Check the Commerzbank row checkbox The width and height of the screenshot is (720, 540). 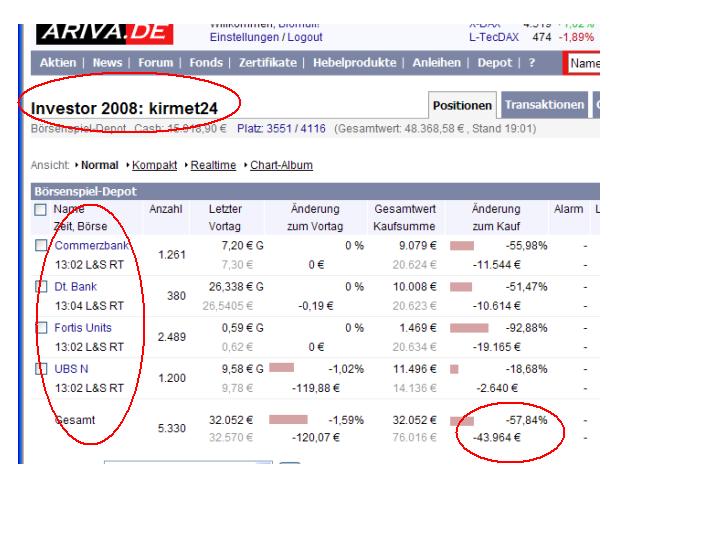pyautogui.click(x=41, y=245)
